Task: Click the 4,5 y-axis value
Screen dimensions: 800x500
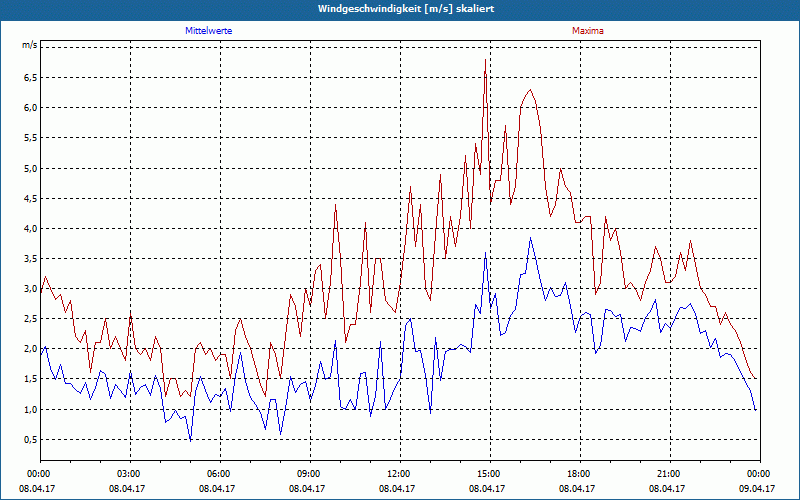Action: pos(31,198)
